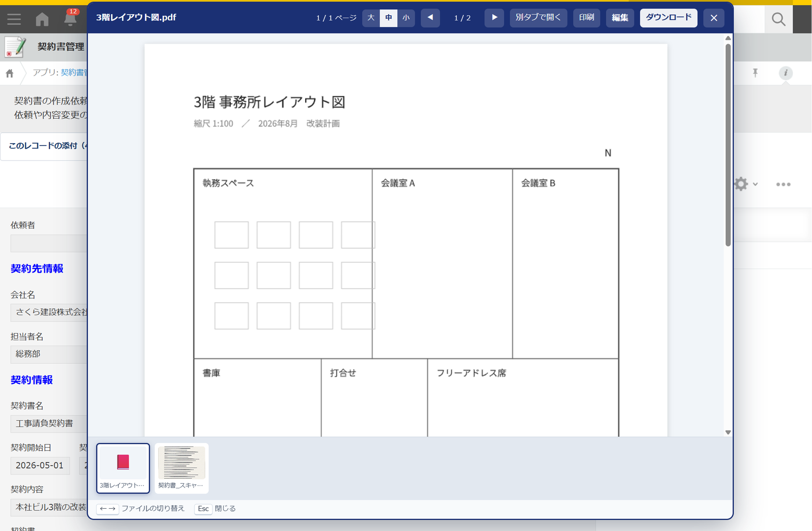Screen dimensions: 812x531
Task: Click the 印刷 print button
Action: pos(587,18)
